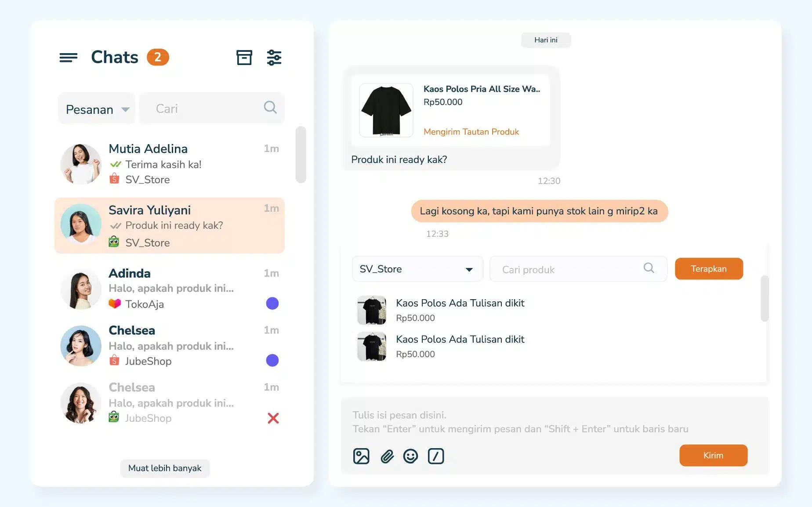Click the grey double-check mark in Savira's chat
812x507 pixels.
coord(116,226)
